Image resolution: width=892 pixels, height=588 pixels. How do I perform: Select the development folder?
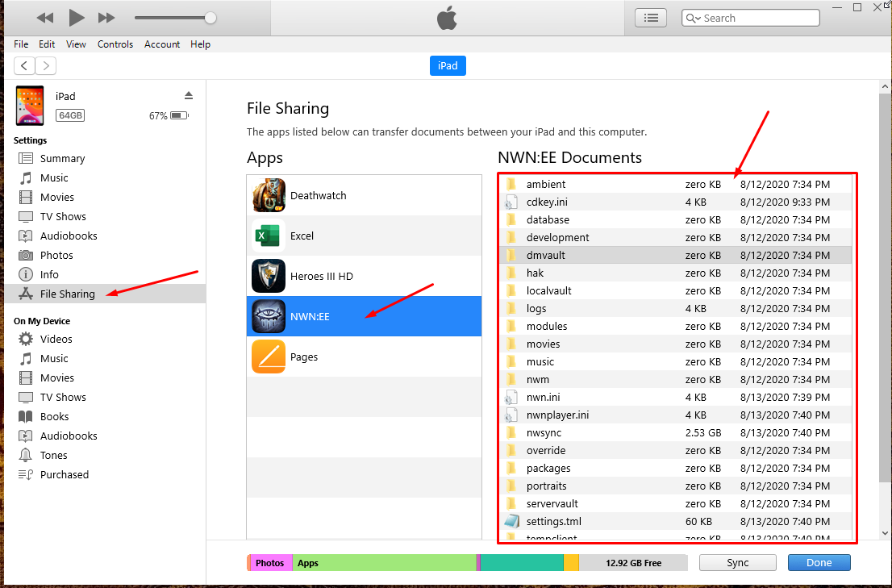pyautogui.click(x=676, y=237)
